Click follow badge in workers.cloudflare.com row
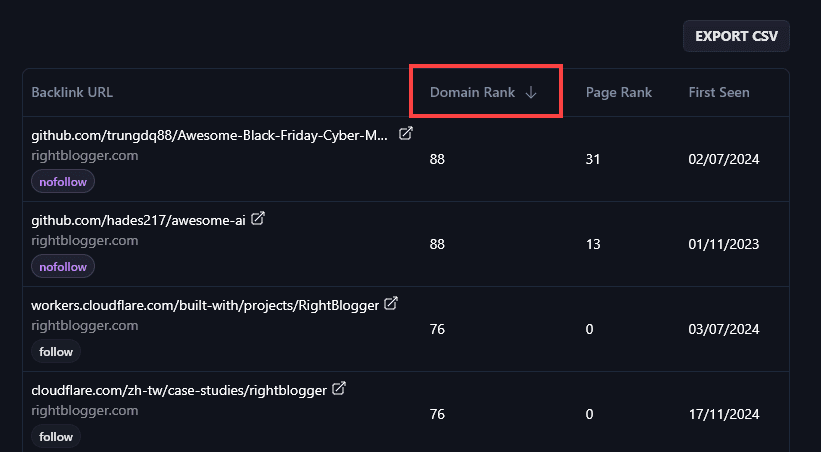The image size is (821, 452). [56, 352]
